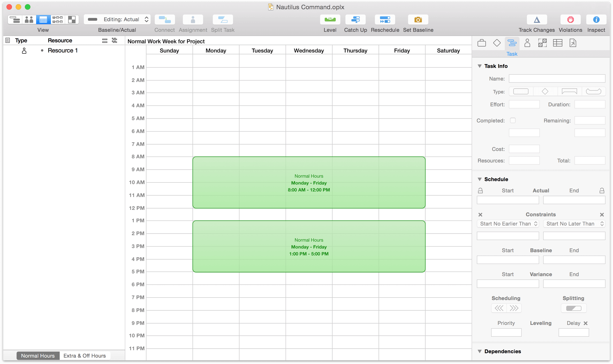Click the Catch Up toolbar icon
This screenshot has width=613, height=364.
(355, 20)
